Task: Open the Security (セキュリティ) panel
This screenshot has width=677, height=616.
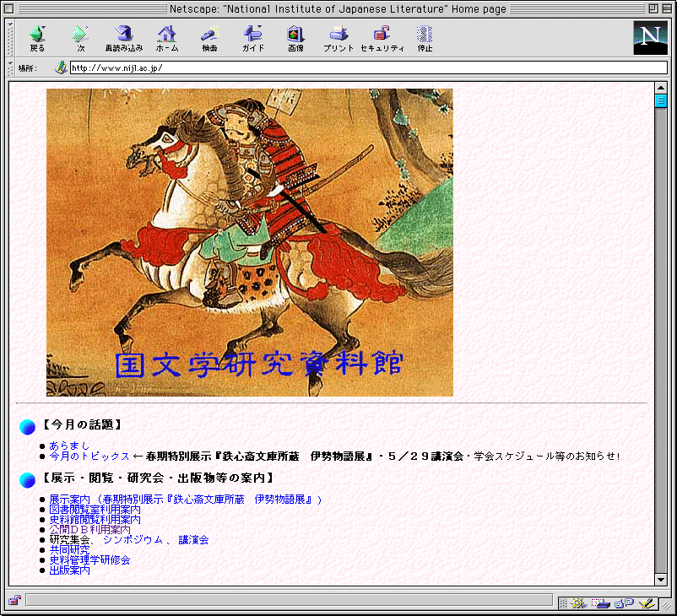Action: coord(382,38)
